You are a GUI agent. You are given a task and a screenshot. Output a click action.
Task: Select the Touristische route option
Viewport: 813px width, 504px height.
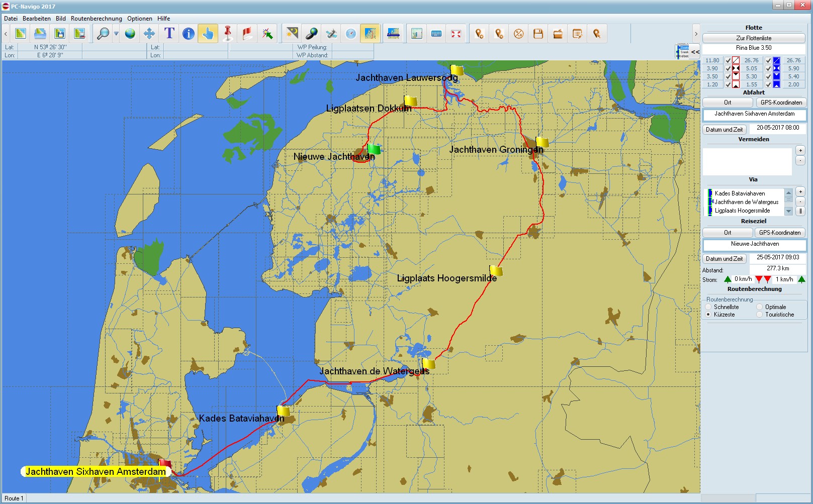coord(760,315)
